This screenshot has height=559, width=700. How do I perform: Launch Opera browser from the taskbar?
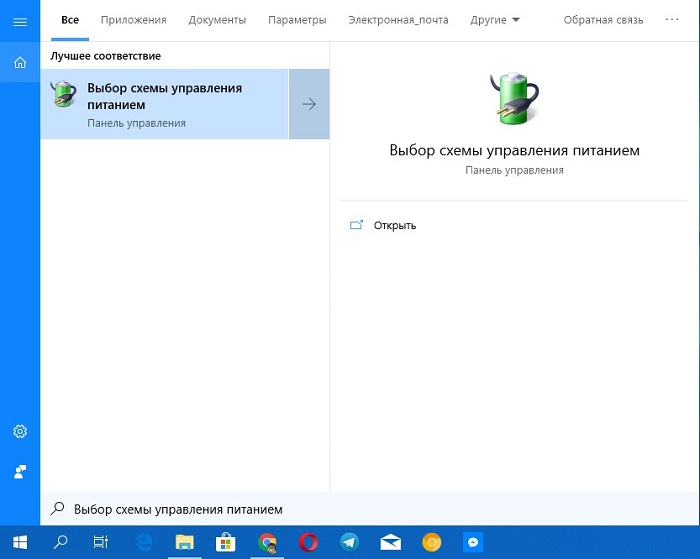click(x=308, y=542)
